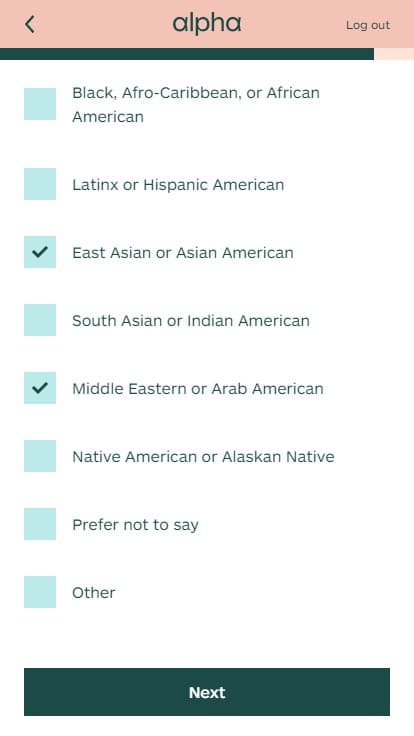Select the Latinx or Hispanic American checkbox

(x=40, y=184)
